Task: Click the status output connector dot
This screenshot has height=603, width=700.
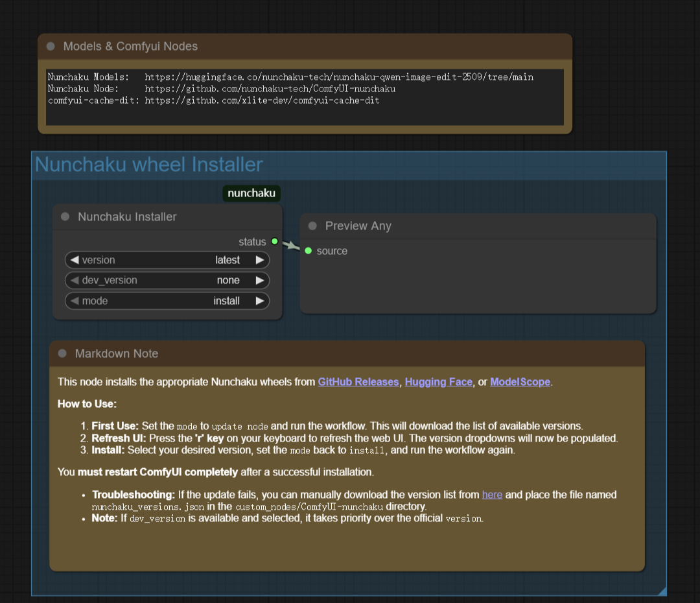Action: (275, 241)
